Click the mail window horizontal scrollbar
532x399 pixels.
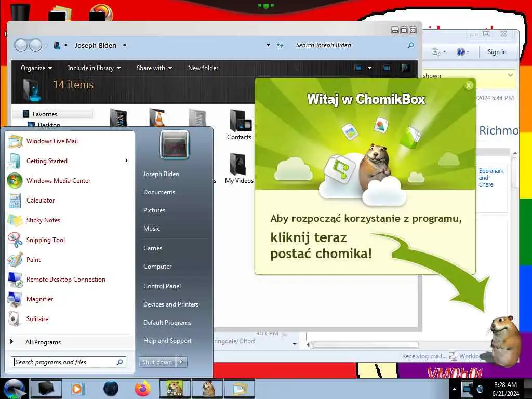click(x=366, y=345)
